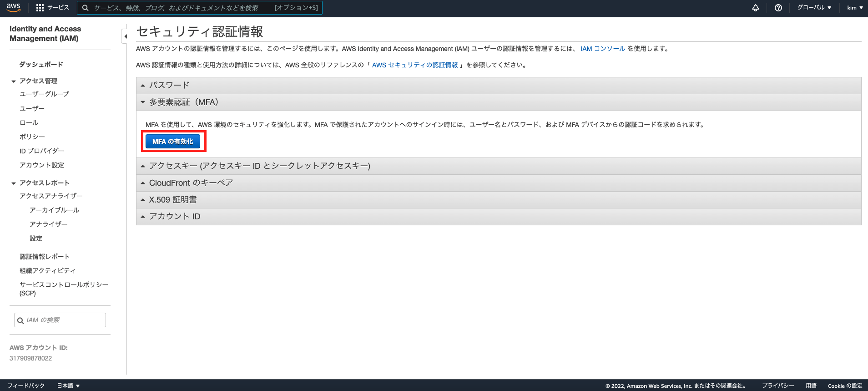The height and width of the screenshot is (391, 868).
Task: Open the kim account dropdown
Action: click(855, 8)
